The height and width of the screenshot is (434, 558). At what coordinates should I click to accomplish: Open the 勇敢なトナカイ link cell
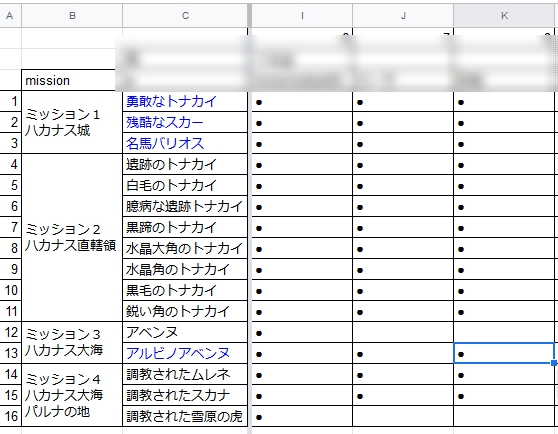click(x=185, y=101)
